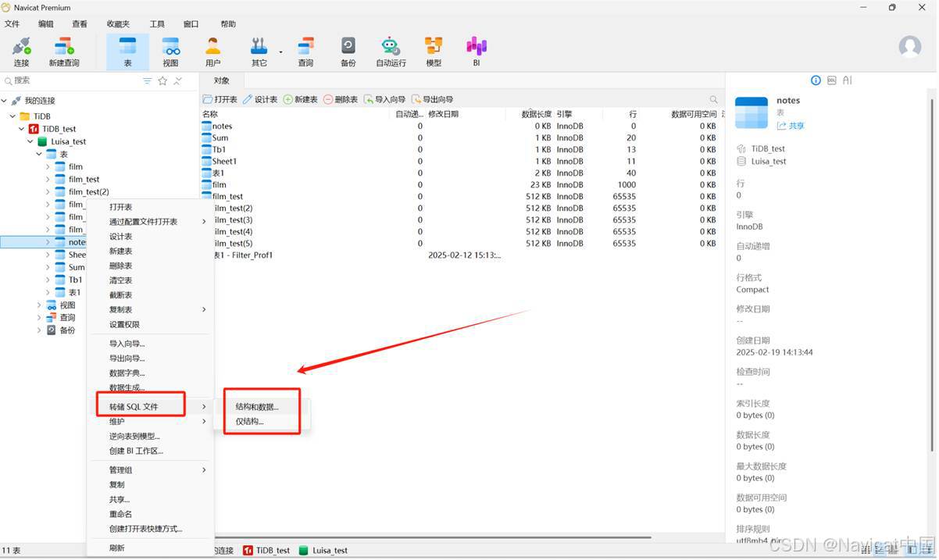Open the dropdown arrow next to 其它
The width and height of the screenshot is (939, 560).
click(x=280, y=52)
